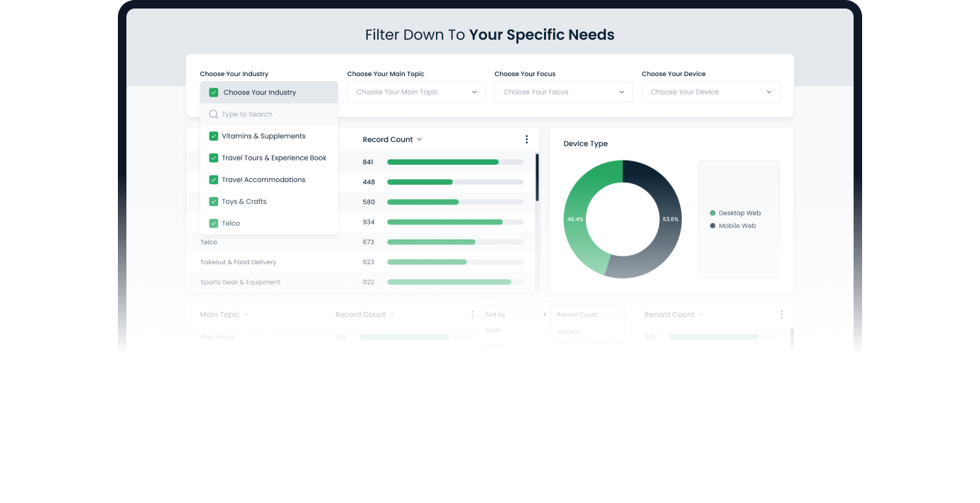Open the Main Topic table kebab menu
980x503 pixels.
coord(473,314)
